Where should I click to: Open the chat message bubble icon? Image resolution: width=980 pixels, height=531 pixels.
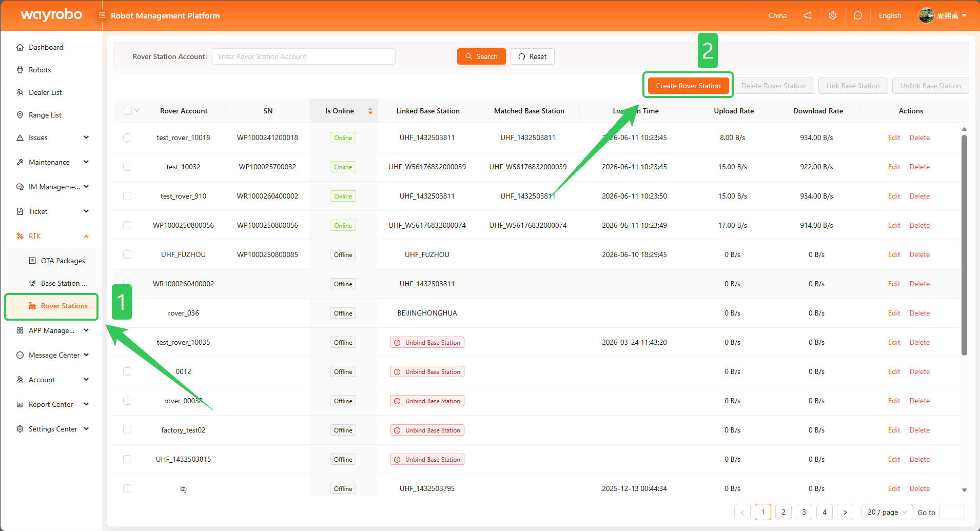[858, 15]
